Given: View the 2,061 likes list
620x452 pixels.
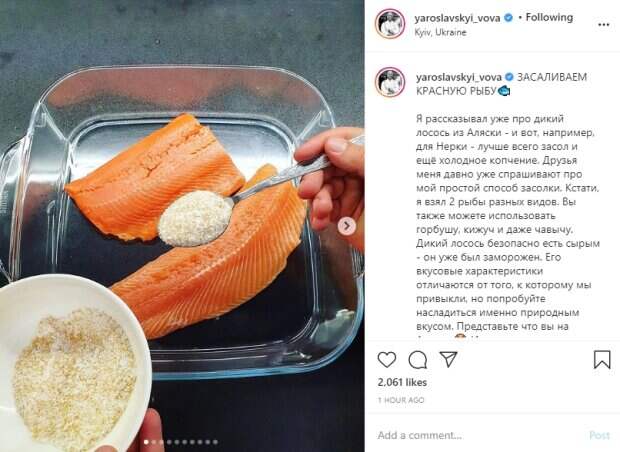Looking at the screenshot, I should [x=402, y=382].
